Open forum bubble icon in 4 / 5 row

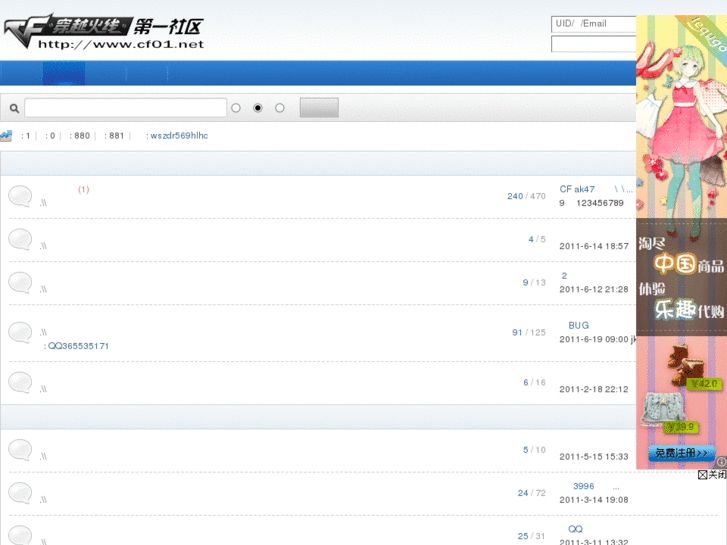pyautogui.click(x=20, y=239)
